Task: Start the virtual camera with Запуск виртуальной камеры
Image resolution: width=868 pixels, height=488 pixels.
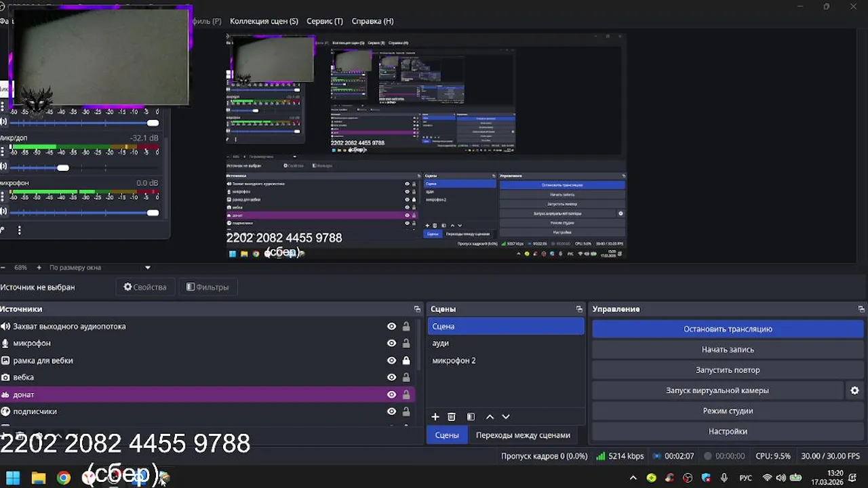Action: click(x=717, y=390)
